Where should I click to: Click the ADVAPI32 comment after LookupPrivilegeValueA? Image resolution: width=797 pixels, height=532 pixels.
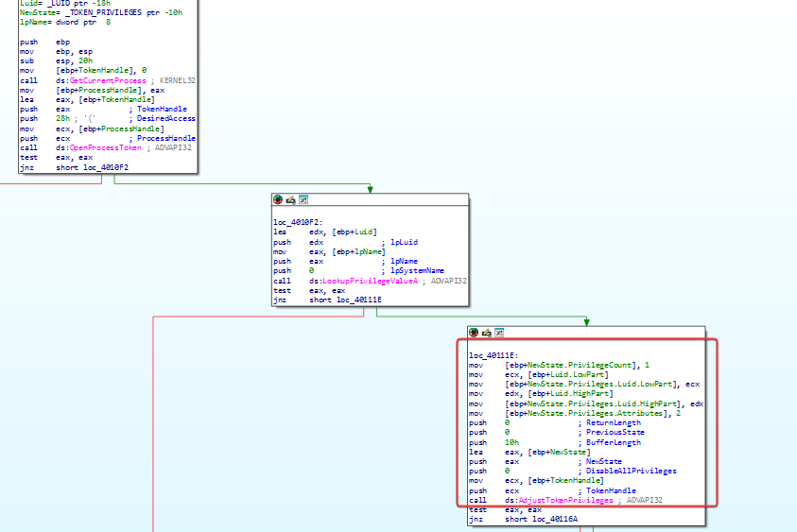[x=444, y=281]
